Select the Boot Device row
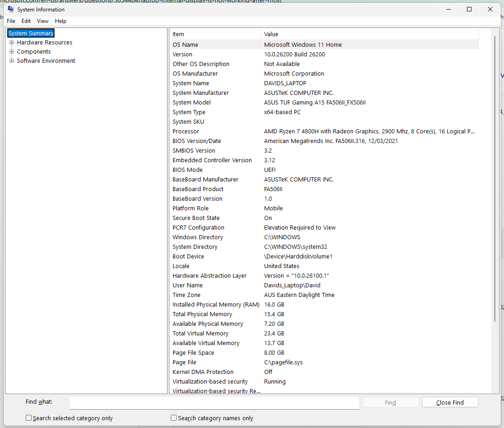The width and height of the screenshot is (504, 428). click(324, 257)
